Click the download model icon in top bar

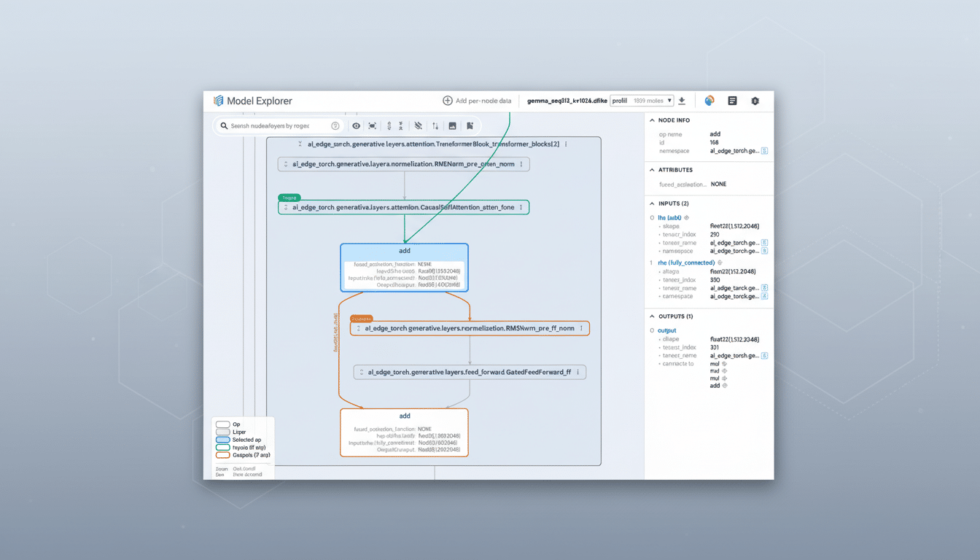(682, 101)
